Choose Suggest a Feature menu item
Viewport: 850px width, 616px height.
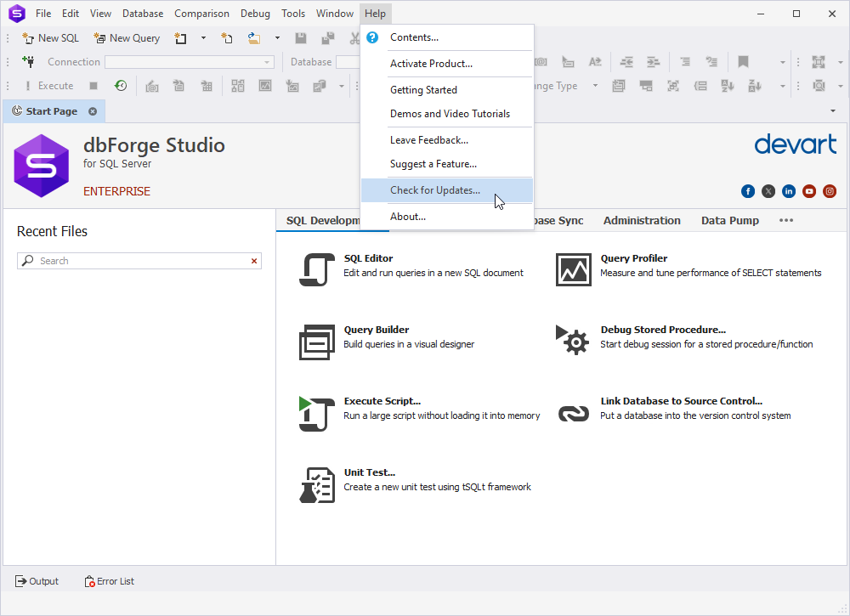(x=447, y=164)
